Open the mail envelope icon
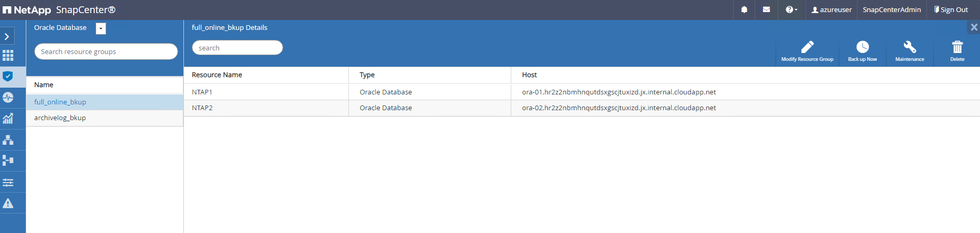980x233 pixels. click(x=766, y=10)
